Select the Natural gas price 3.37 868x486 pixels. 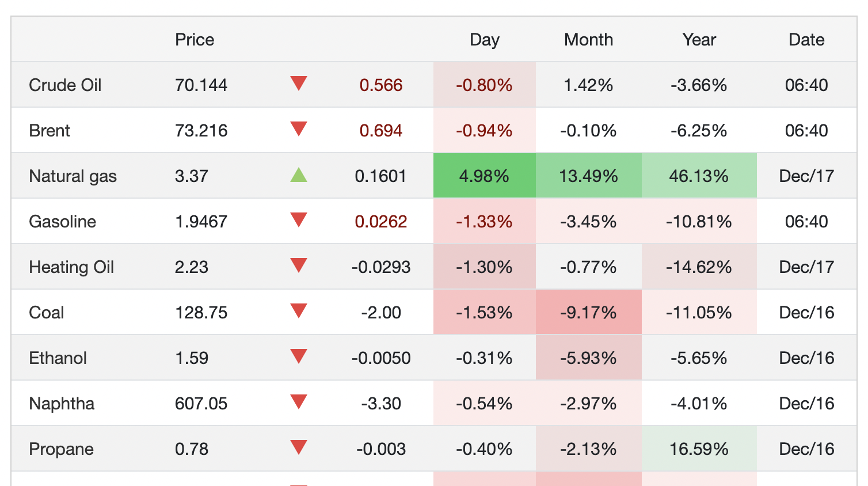tap(192, 176)
